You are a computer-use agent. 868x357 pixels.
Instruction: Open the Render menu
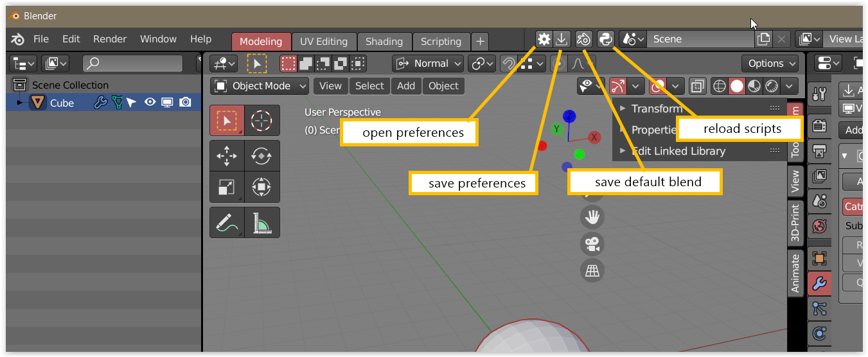click(110, 39)
